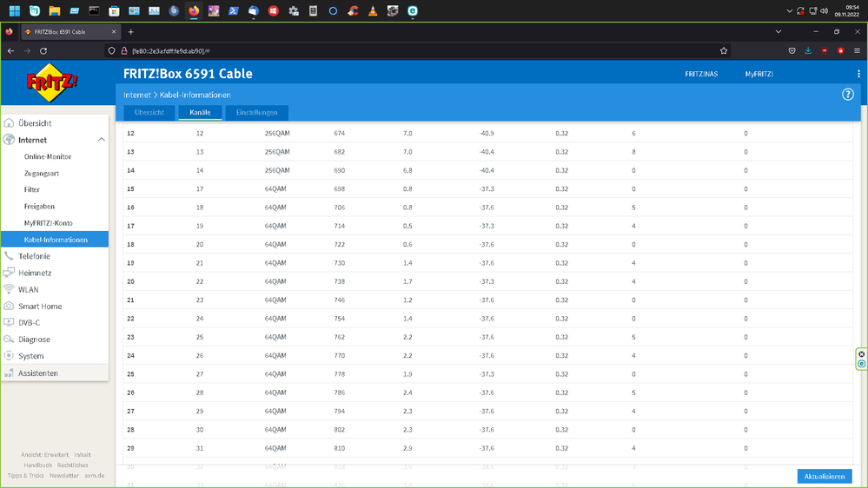868x488 pixels.
Task: Open ESET icon in the taskbar
Action: point(413,10)
